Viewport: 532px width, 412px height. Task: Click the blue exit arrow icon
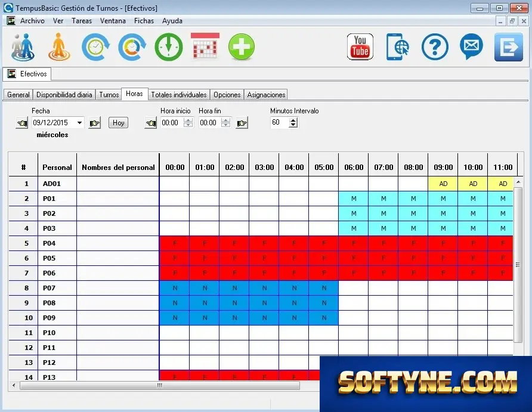(x=508, y=47)
